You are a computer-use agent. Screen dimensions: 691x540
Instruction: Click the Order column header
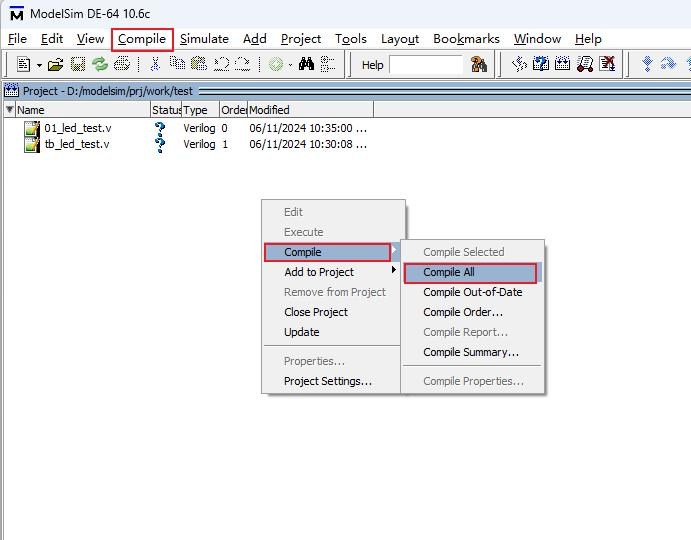pos(234,109)
